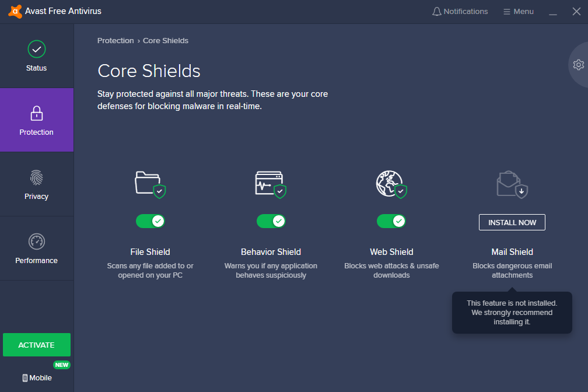Open Notifications

click(x=460, y=12)
